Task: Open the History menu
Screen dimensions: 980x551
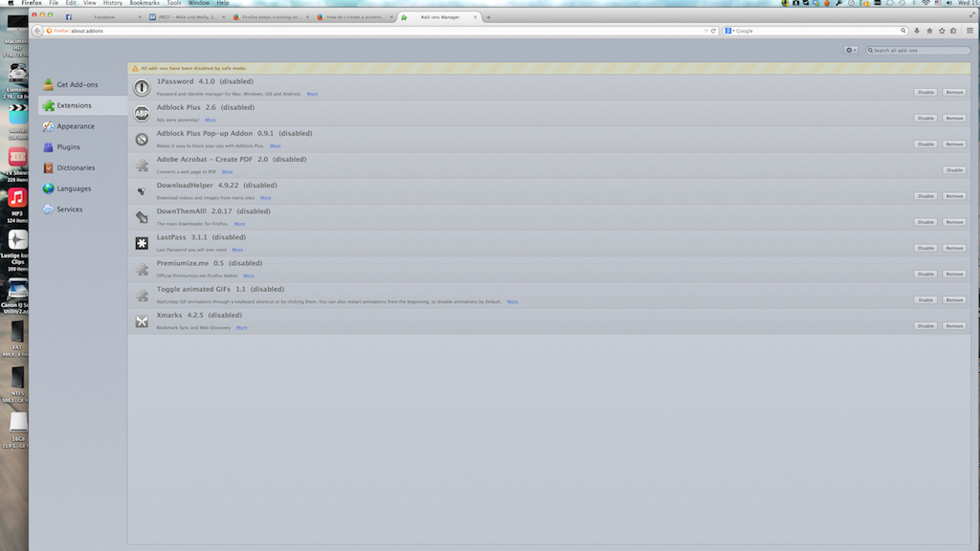Action: pos(113,3)
